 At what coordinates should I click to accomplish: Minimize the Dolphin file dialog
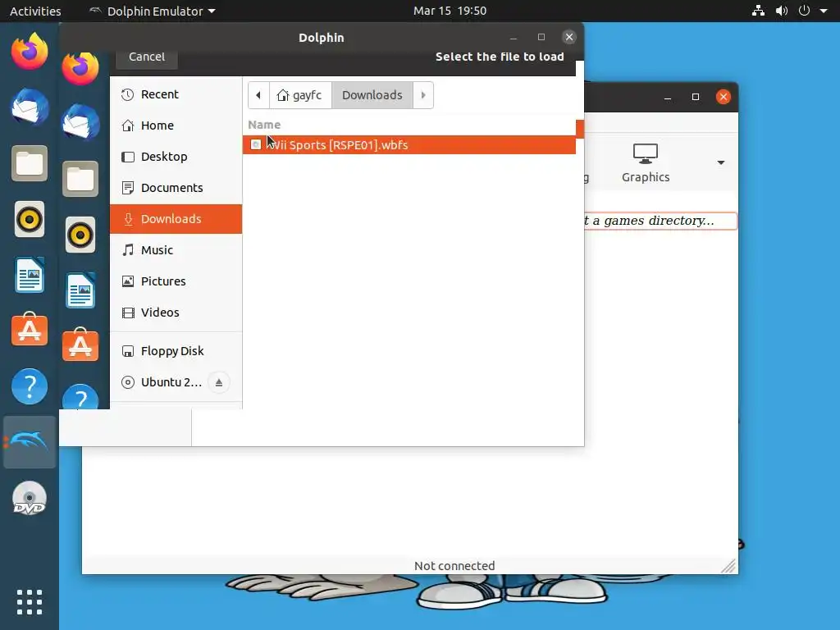[x=514, y=37]
